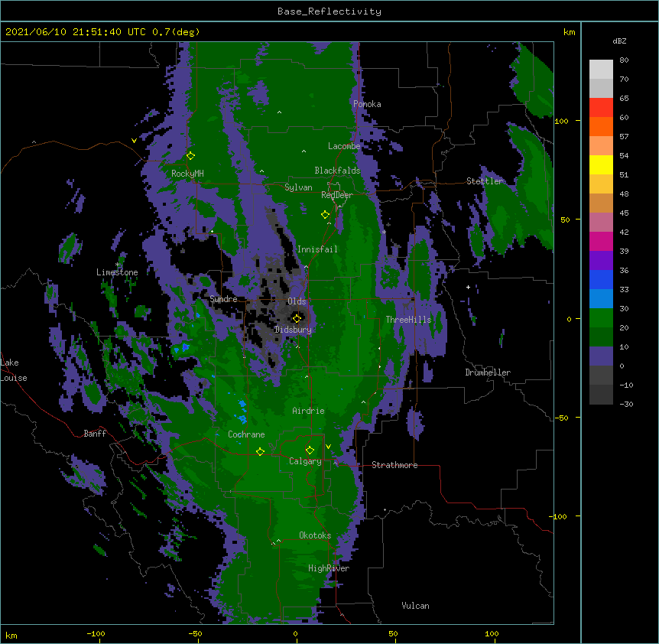Image resolution: width=659 pixels, height=644 pixels.
Task: Click the yellow diamond radar site marker between Olds and Didsbury
Action: 297,318
